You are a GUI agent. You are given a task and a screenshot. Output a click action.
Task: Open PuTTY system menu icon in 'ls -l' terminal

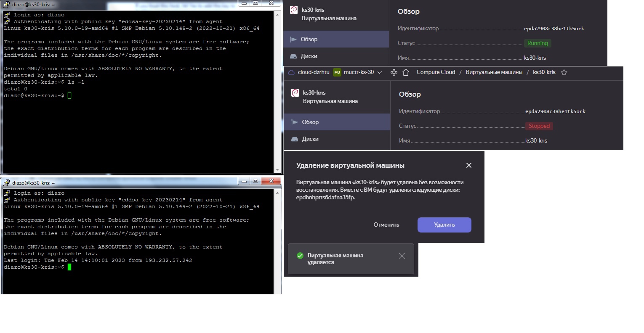tap(6, 5)
